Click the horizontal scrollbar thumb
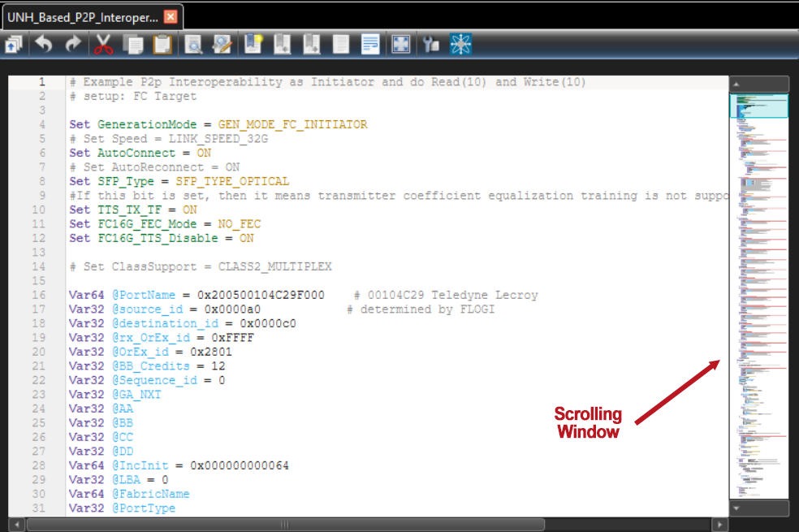 point(285,525)
